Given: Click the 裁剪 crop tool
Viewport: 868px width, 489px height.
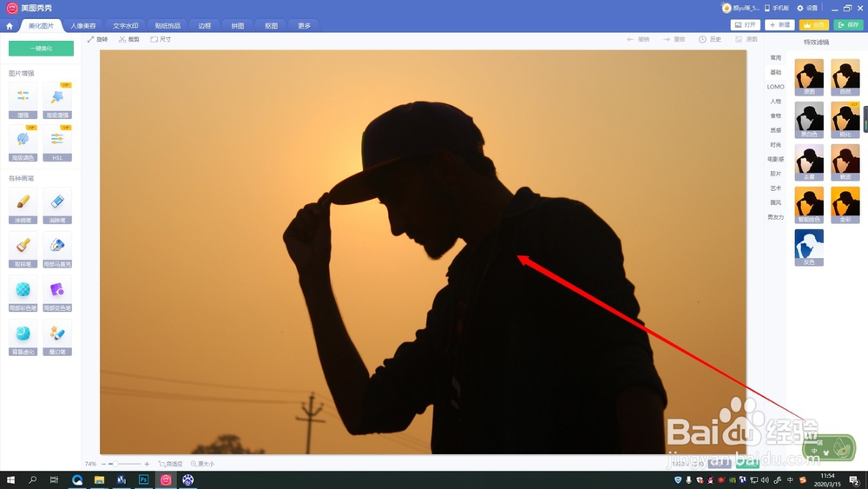Looking at the screenshot, I should (129, 39).
